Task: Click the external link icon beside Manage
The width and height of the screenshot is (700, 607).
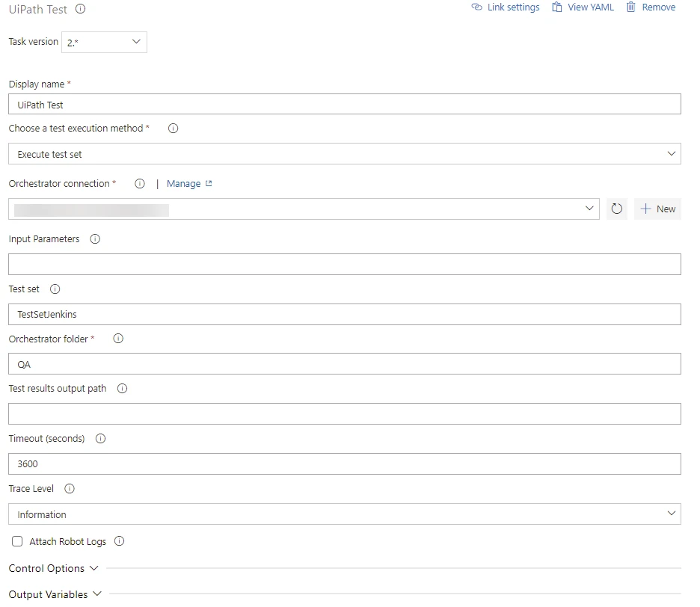Action: coord(209,183)
